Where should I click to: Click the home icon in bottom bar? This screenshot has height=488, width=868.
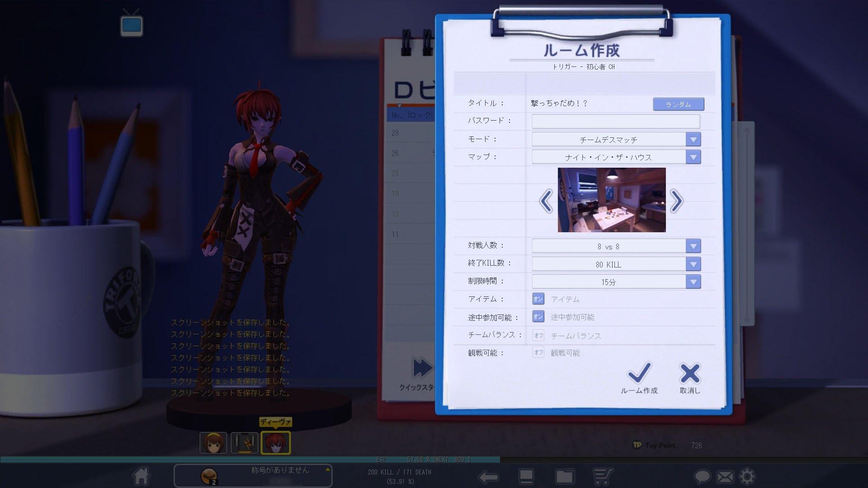pos(141,476)
